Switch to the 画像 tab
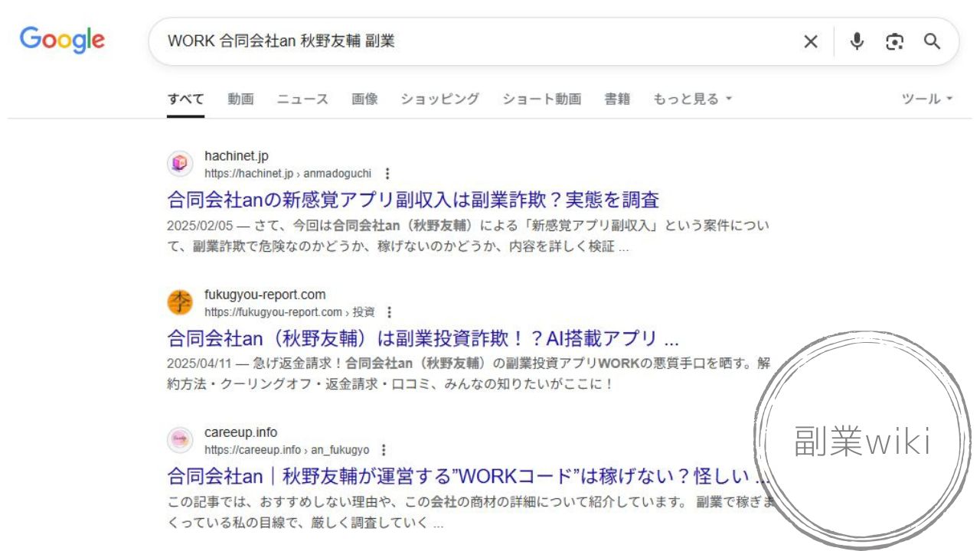The width and height of the screenshot is (980, 551). click(x=364, y=99)
